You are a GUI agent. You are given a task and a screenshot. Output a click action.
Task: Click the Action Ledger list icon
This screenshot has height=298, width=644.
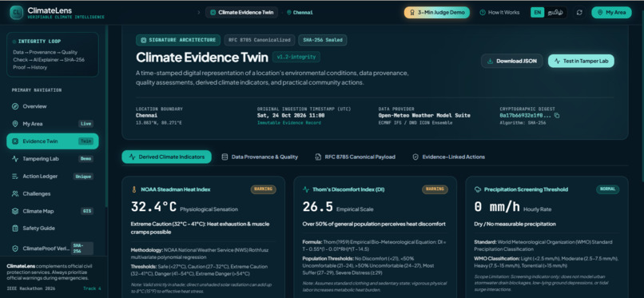[x=15, y=176]
